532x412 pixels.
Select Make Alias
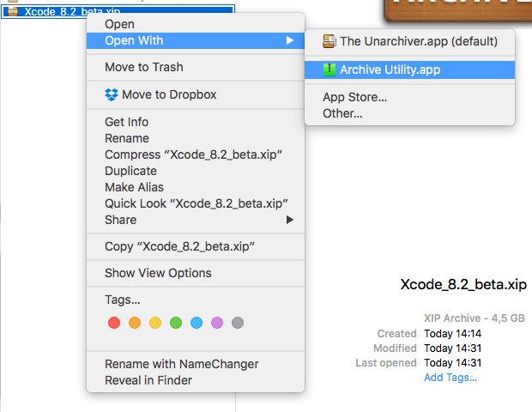click(196, 187)
